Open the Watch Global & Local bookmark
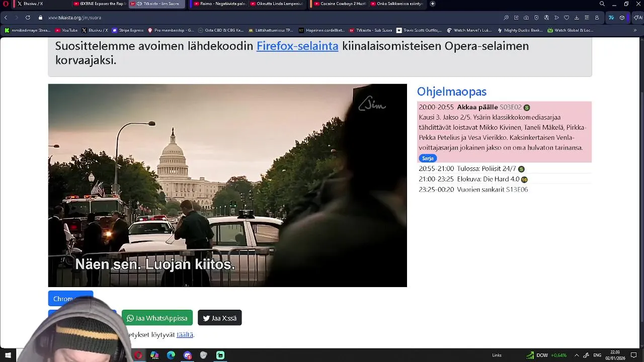644x362 pixels. (x=570, y=30)
